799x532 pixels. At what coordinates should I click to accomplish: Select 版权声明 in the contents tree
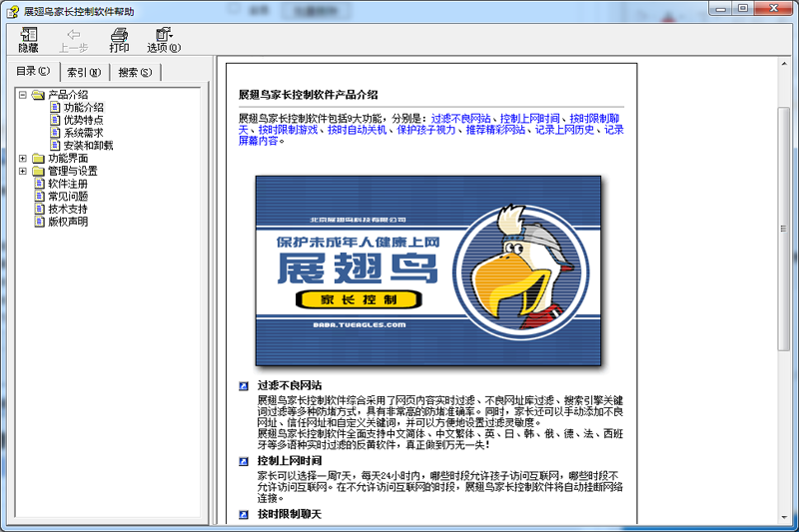point(68,222)
